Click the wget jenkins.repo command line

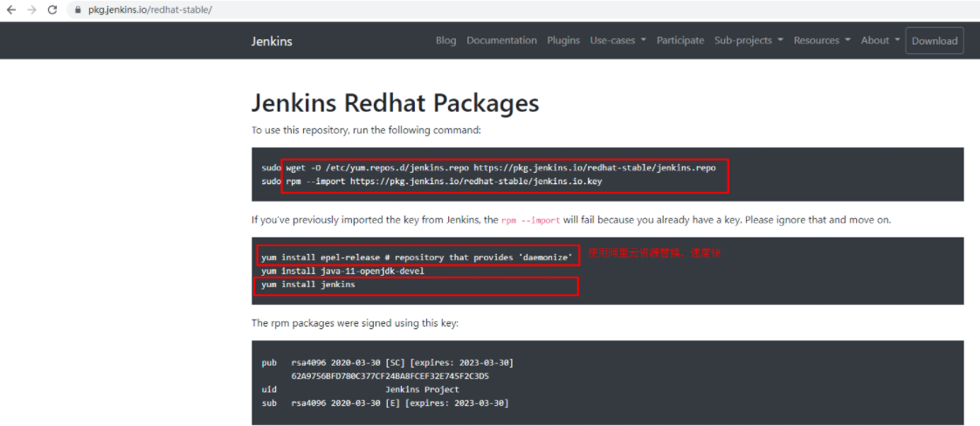coord(489,168)
